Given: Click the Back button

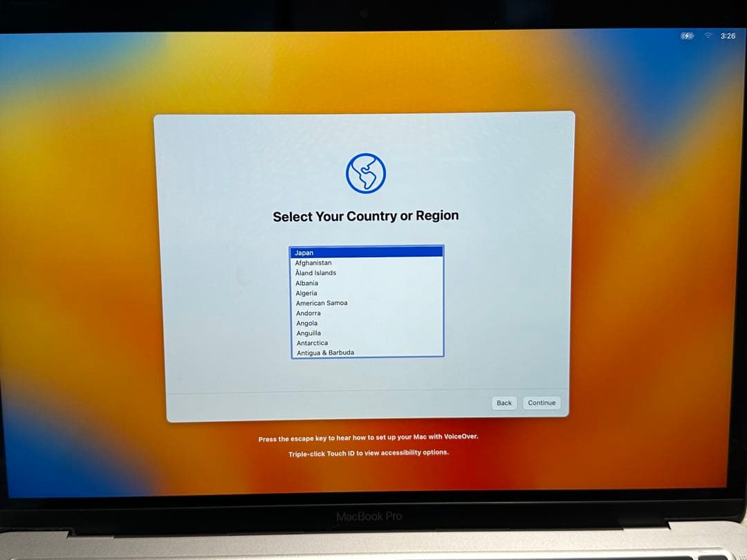Looking at the screenshot, I should pyautogui.click(x=504, y=402).
